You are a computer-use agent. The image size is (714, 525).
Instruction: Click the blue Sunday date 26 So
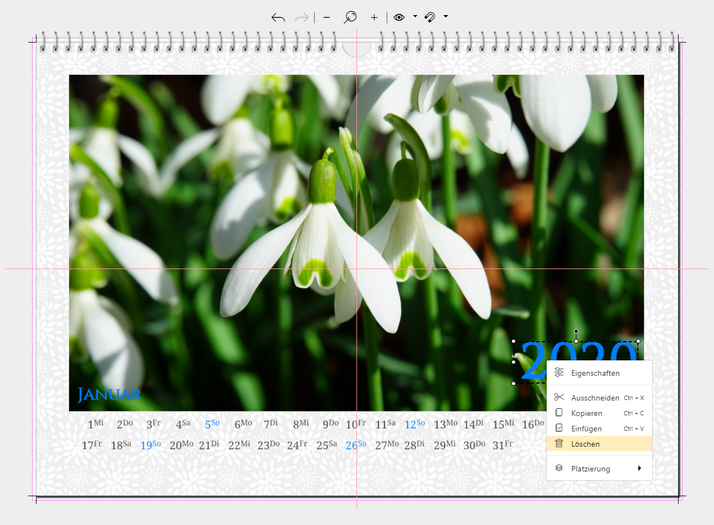point(356,445)
